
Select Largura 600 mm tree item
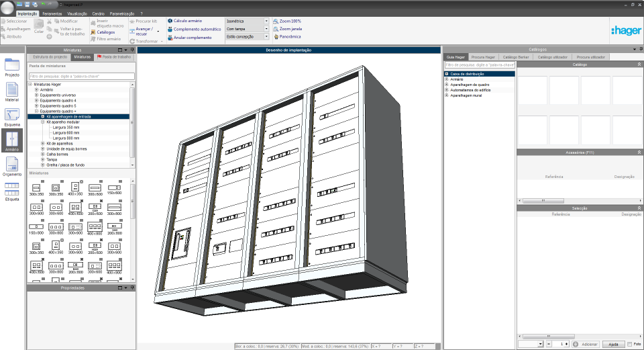66,132
